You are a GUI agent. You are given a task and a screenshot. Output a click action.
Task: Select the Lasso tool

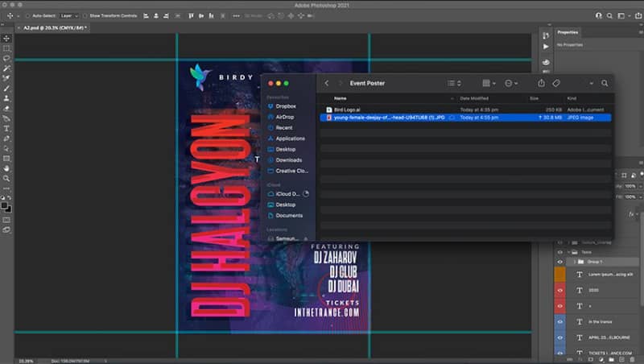(x=6, y=58)
